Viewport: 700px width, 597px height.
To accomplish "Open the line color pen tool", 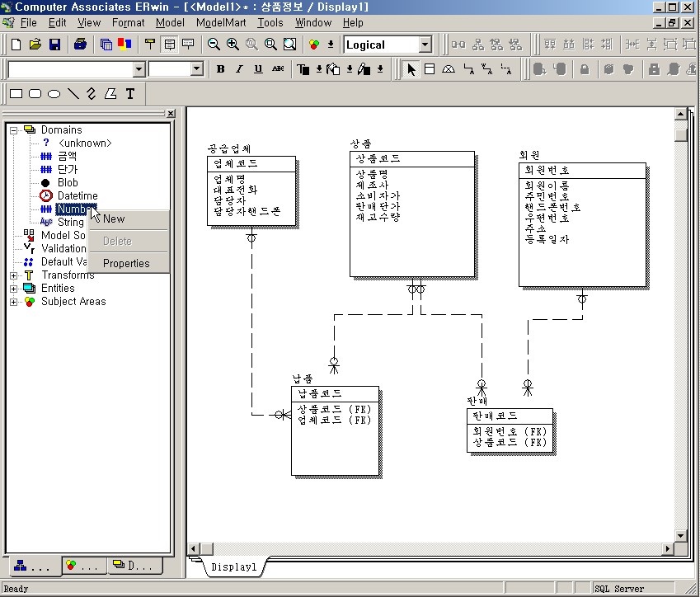I will [x=364, y=69].
